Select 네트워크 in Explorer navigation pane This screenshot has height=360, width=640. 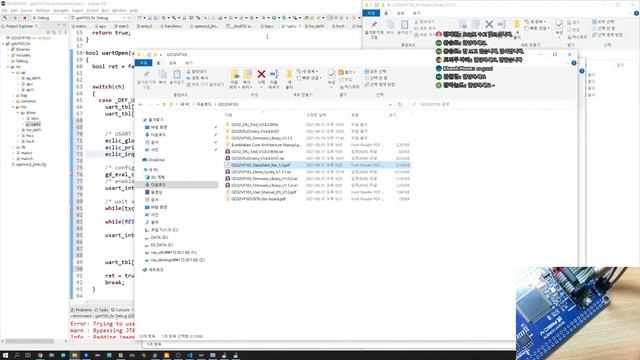tap(153, 270)
